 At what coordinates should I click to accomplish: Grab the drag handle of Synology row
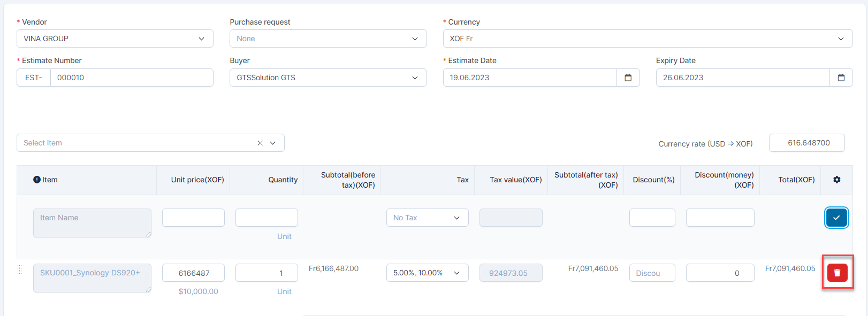20,269
